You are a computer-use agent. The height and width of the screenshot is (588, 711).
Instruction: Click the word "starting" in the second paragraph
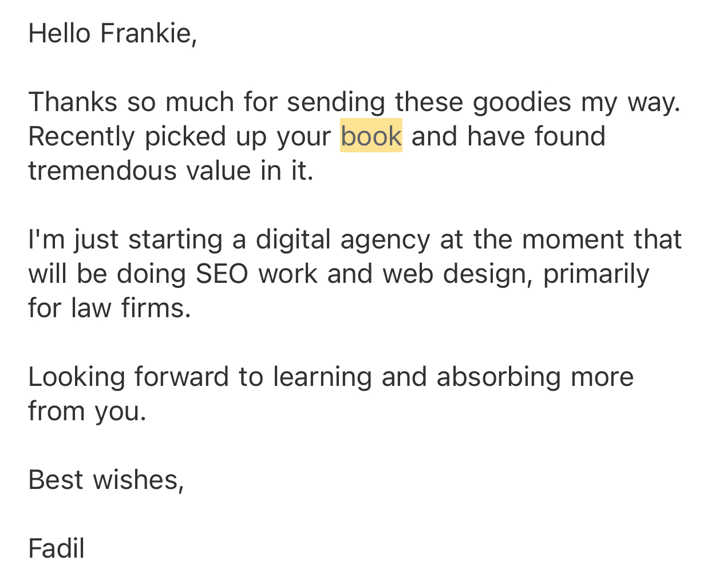pyautogui.click(x=175, y=239)
